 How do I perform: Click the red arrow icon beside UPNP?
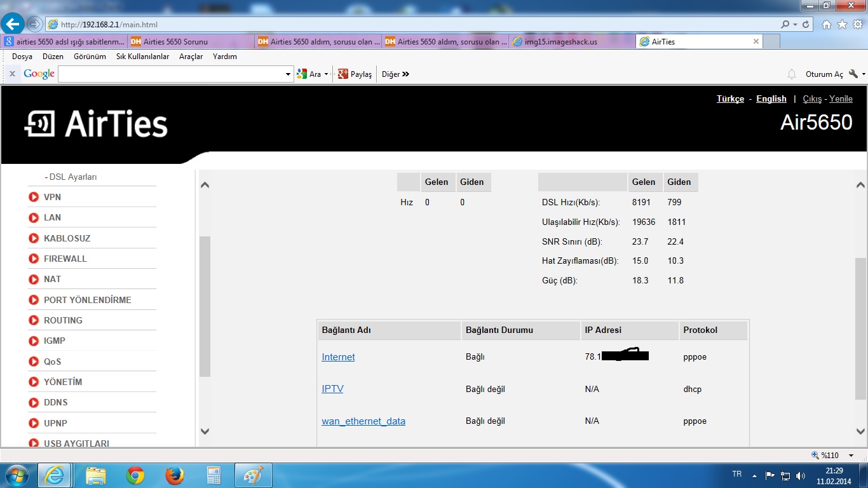[x=34, y=423]
